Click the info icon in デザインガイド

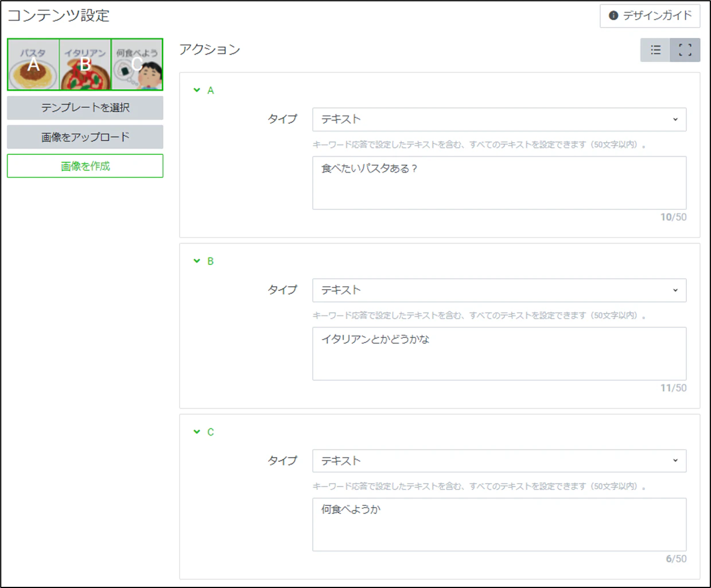pos(613,15)
